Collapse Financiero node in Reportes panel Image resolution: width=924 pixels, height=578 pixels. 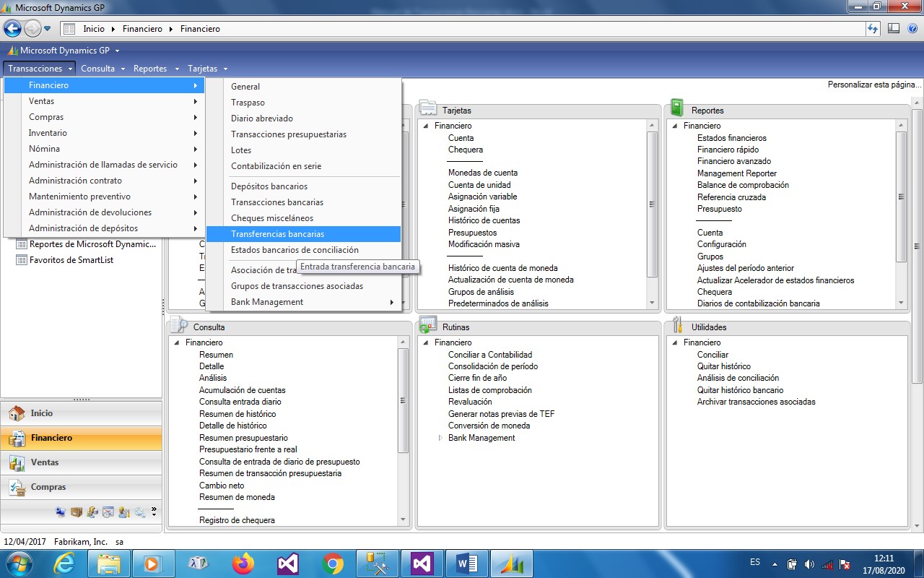point(675,126)
